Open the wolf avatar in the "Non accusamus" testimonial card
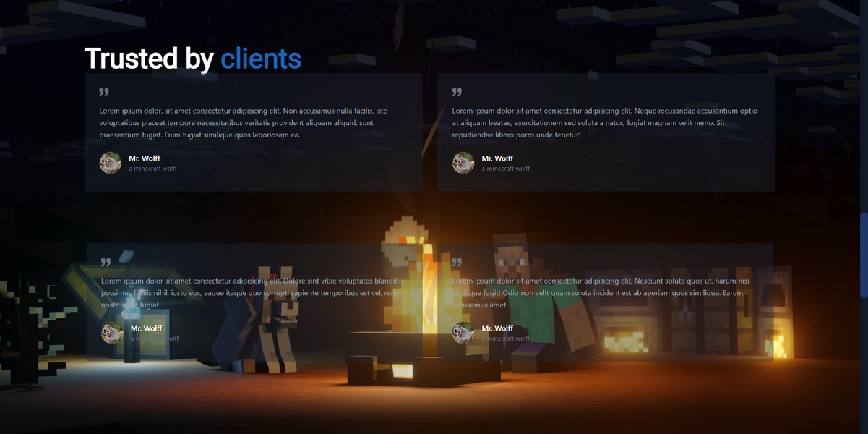The width and height of the screenshot is (868, 434). pyautogui.click(x=111, y=163)
